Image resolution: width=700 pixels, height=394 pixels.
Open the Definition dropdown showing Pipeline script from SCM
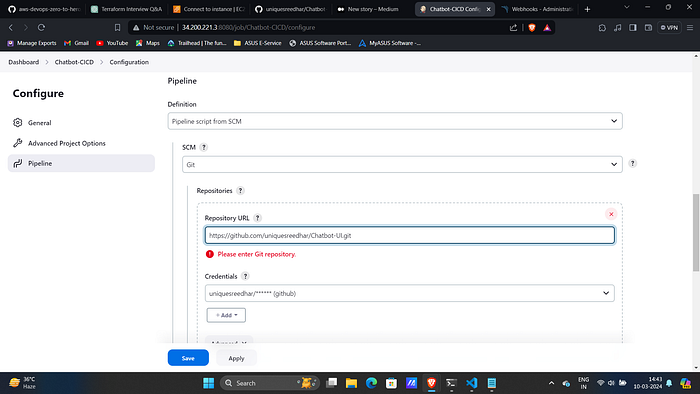395,121
